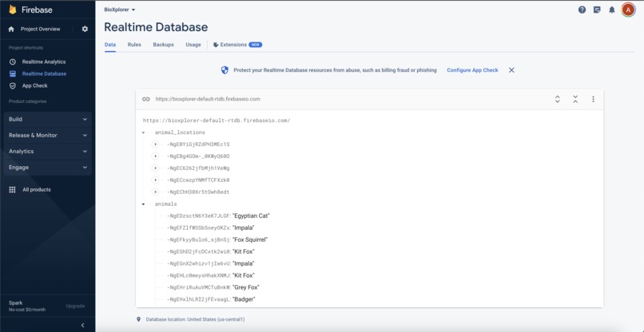Collapse the sidebar navigation arrow
This screenshot has height=332, width=644.
click(x=82, y=325)
